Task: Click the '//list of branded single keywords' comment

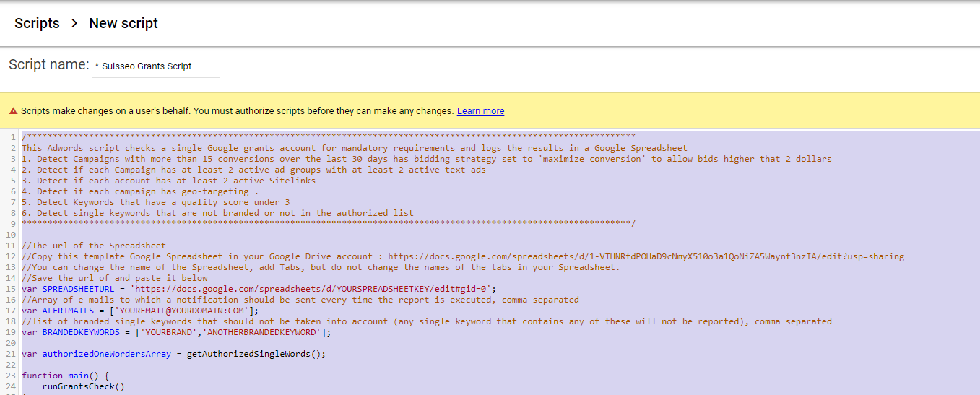Action: click(x=427, y=321)
